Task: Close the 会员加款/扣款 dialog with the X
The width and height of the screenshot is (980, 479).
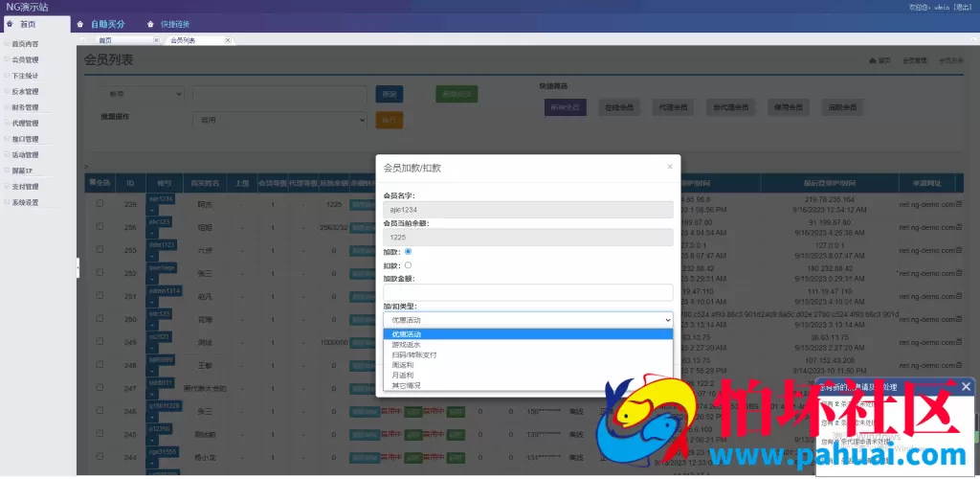Action: click(x=669, y=167)
